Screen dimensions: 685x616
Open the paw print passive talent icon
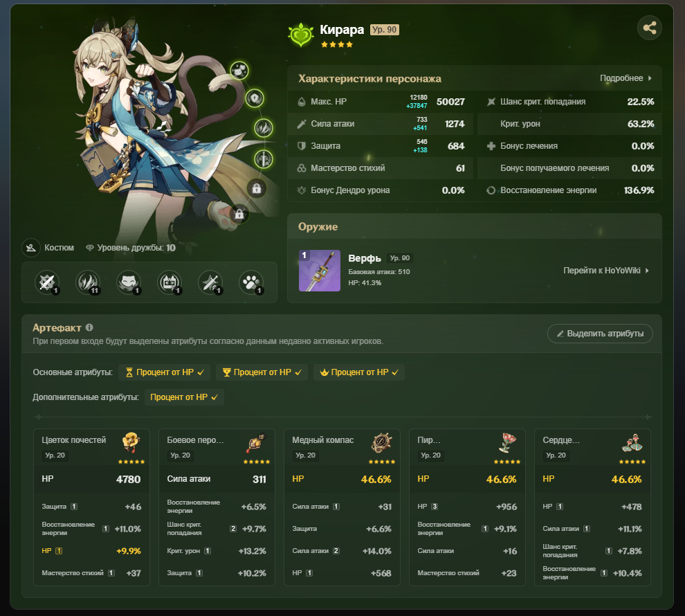pyautogui.click(x=251, y=282)
